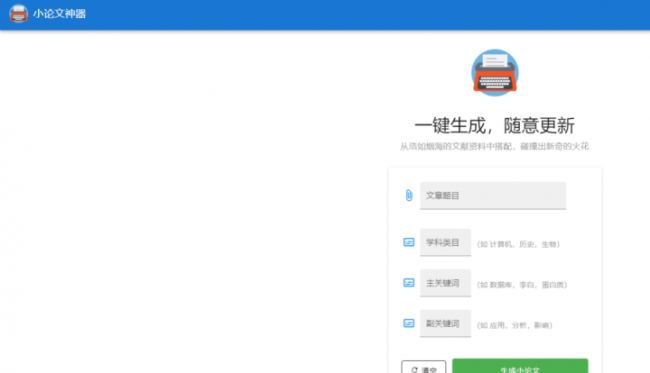Click the card icon beside 学科类目
The image size is (650, 373).
point(409,242)
